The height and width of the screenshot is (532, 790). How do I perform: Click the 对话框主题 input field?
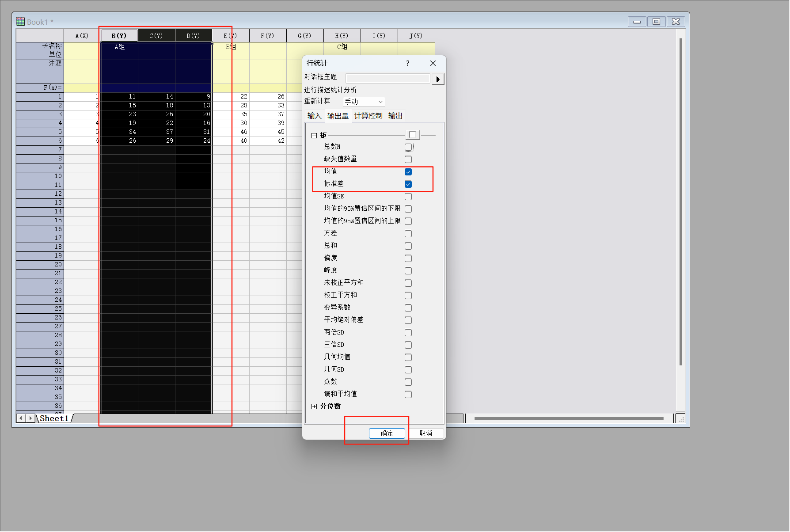click(x=387, y=79)
